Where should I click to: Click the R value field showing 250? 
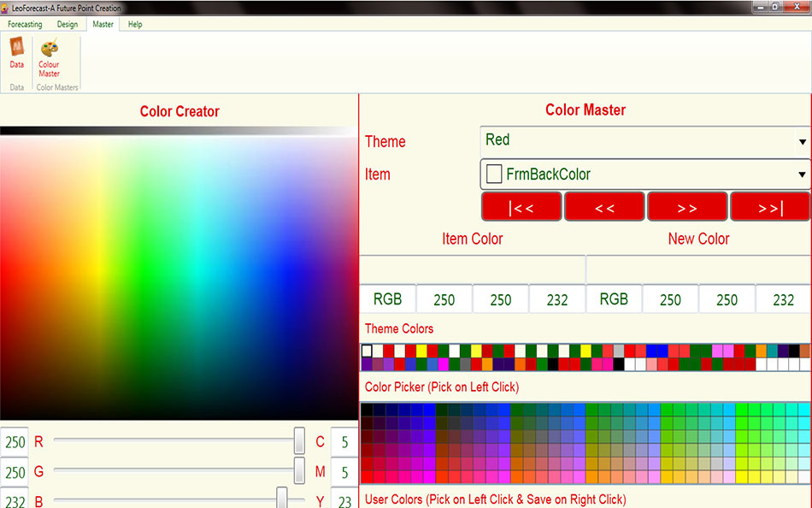pos(15,442)
